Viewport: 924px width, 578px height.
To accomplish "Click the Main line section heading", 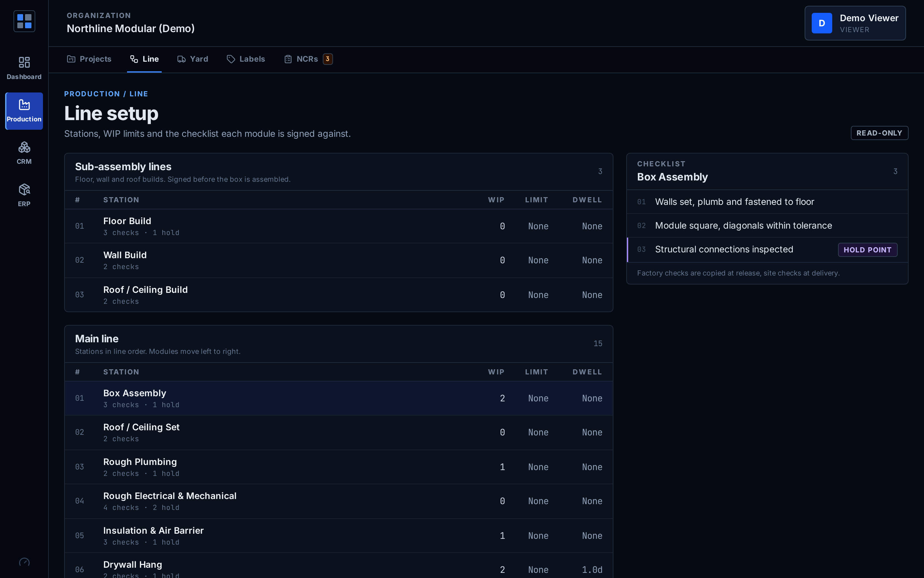I will (97, 339).
